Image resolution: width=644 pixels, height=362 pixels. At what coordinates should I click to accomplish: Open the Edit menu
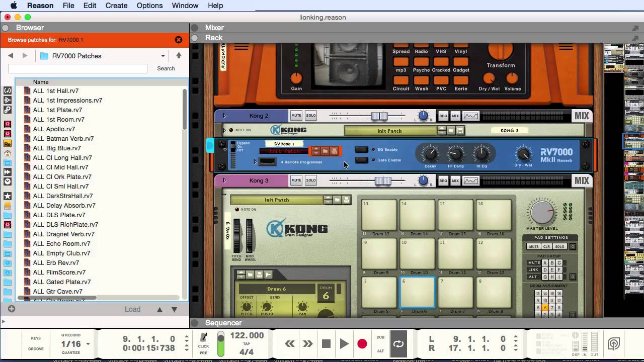click(x=90, y=6)
